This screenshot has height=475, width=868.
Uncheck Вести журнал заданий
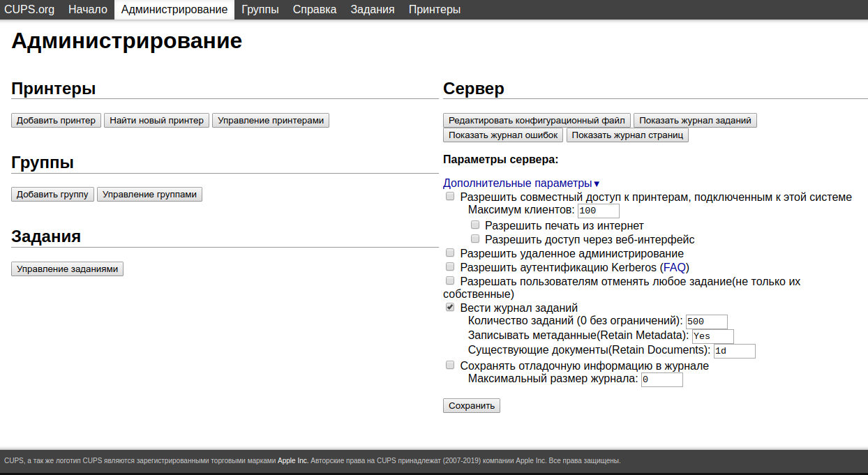tap(450, 307)
